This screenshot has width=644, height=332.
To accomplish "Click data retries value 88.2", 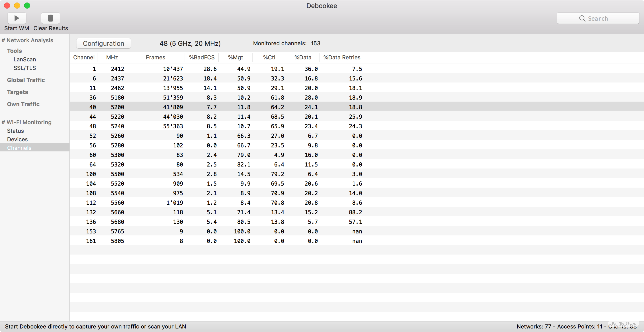I will tap(355, 212).
